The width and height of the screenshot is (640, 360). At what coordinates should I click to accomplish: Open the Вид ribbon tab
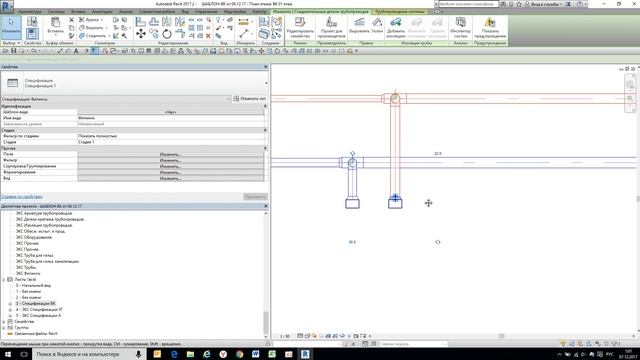[x=185, y=11]
